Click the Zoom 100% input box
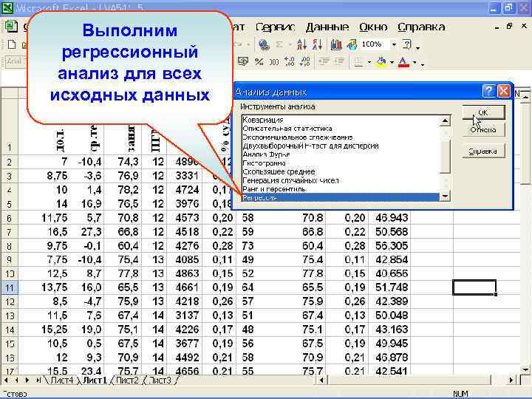Viewport: 532px width, 399px height. [x=374, y=44]
